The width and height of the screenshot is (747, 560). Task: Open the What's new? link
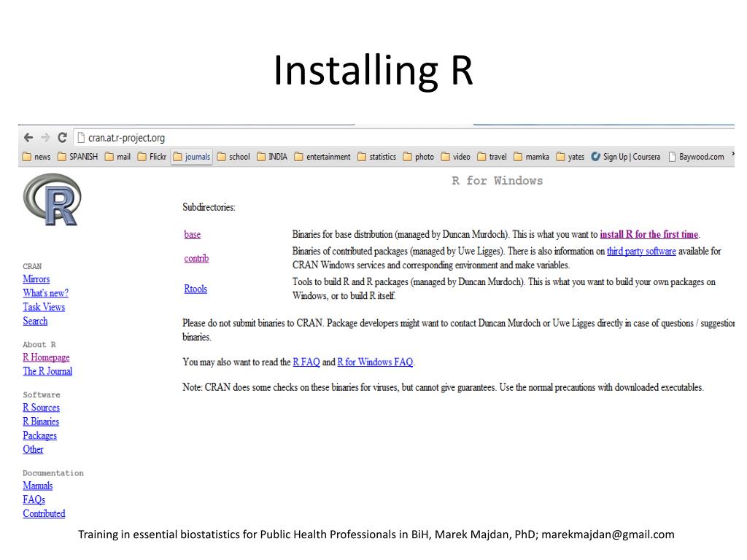46,293
